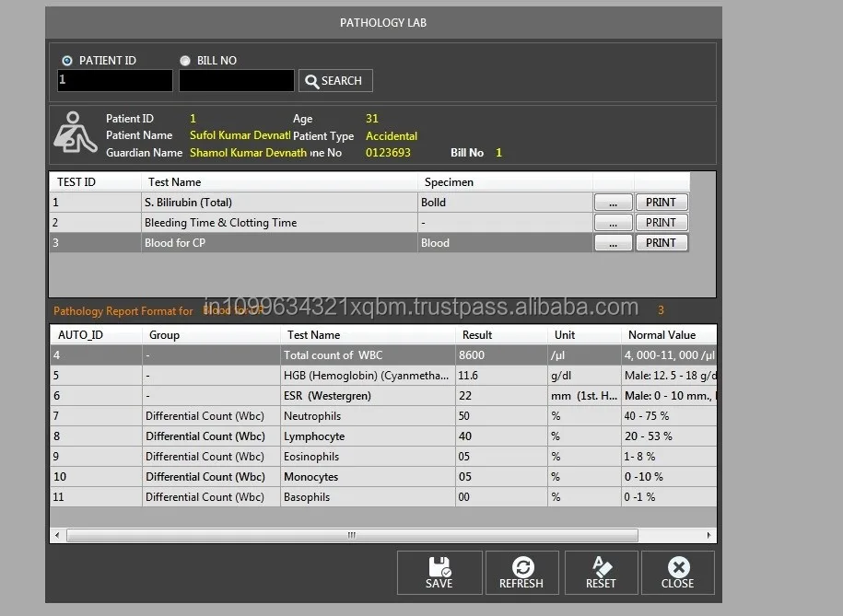Click the Test Name column header in results

pyautogui.click(x=313, y=335)
